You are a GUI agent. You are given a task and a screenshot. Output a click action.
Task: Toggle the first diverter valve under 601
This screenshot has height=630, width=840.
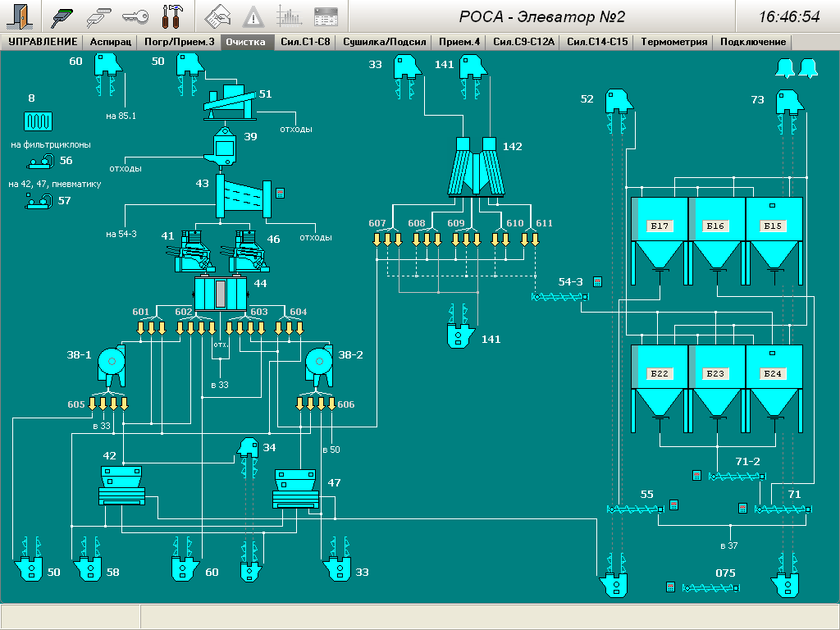click(140, 329)
